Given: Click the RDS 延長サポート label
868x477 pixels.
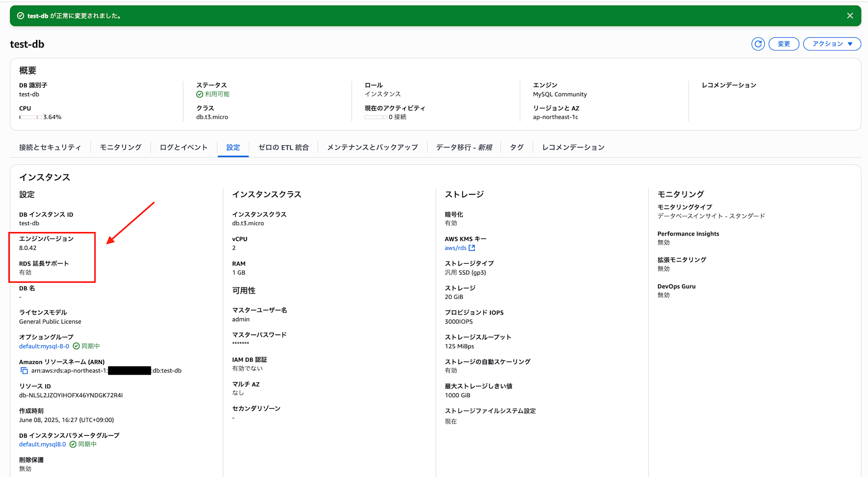Looking at the screenshot, I should pyautogui.click(x=44, y=264).
